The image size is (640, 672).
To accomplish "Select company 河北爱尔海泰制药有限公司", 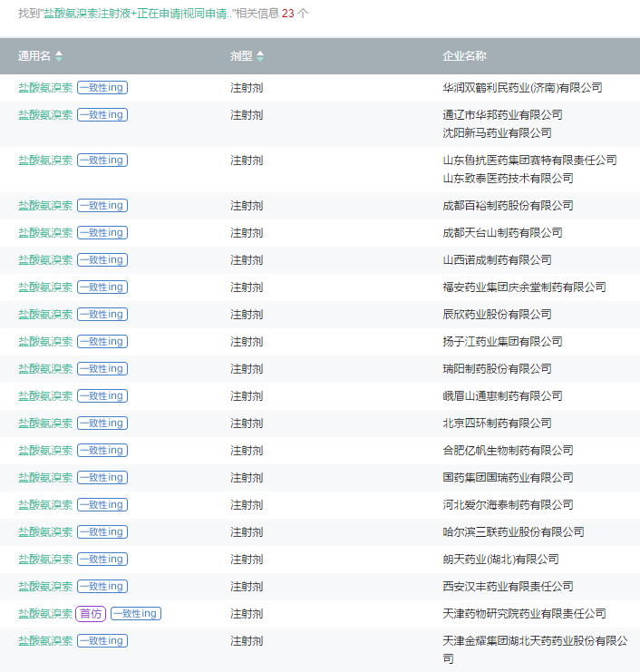I will coord(508,505).
